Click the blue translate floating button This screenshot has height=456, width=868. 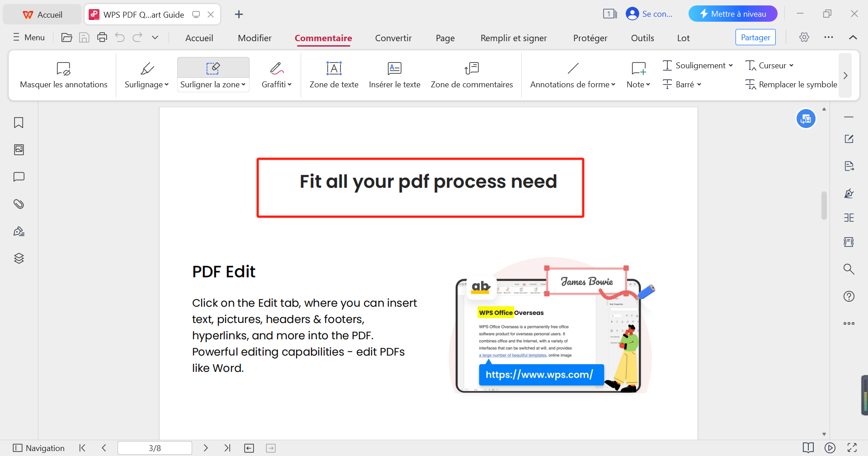point(806,119)
